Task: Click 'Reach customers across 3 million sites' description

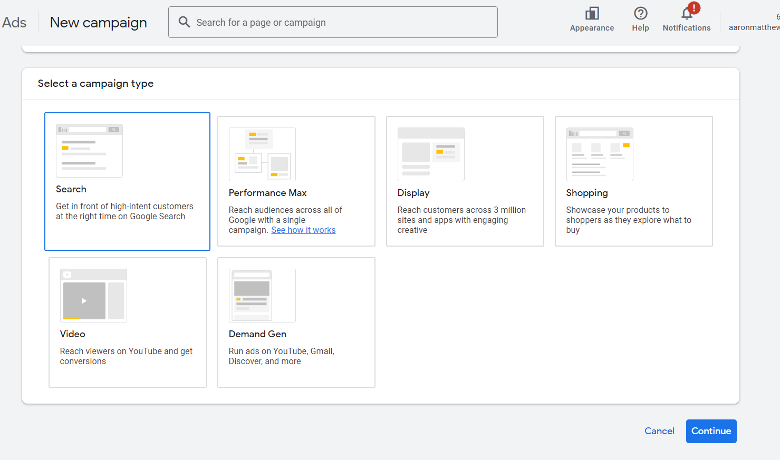Action: coord(461,220)
